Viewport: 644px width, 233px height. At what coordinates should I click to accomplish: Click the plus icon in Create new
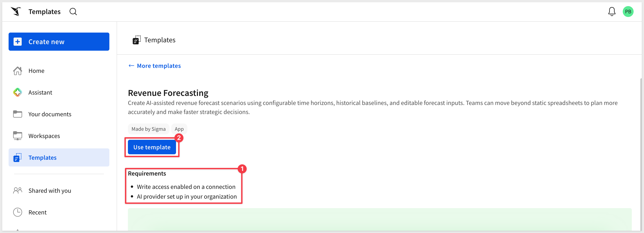coord(17,42)
